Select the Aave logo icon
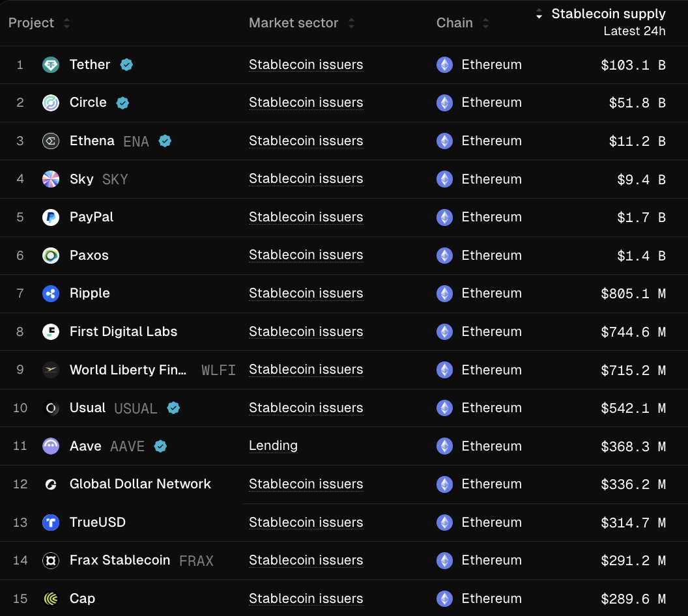Image resolution: width=688 pixels, height=616 pixels. 51,446
